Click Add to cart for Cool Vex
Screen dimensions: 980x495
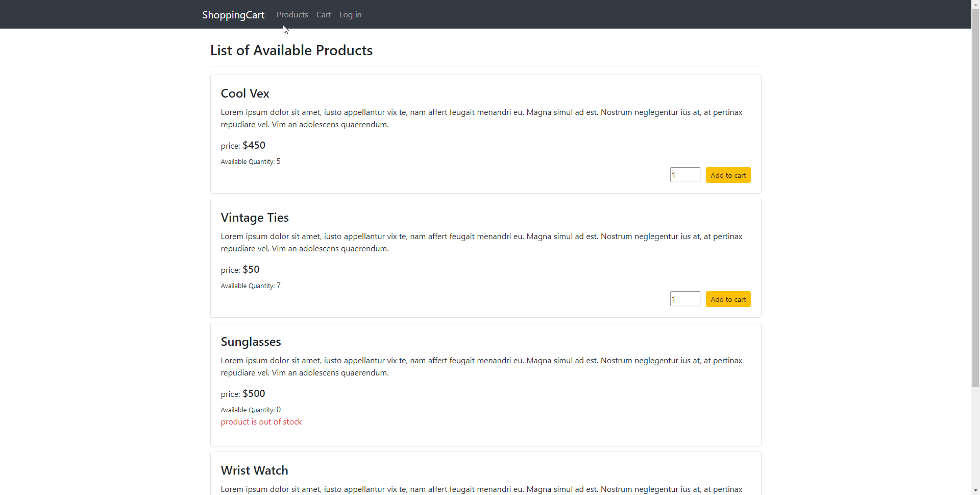coord(728,175)
